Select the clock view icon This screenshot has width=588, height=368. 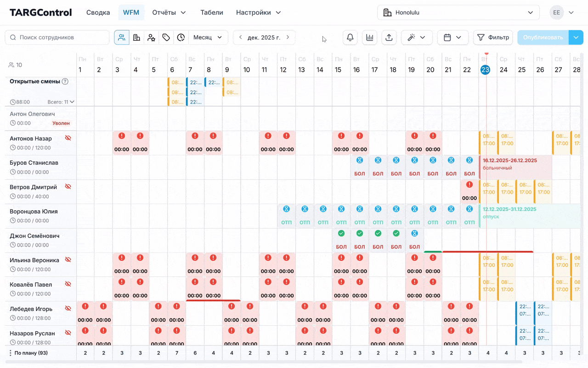pyautogui.click(x=181, y=37)
